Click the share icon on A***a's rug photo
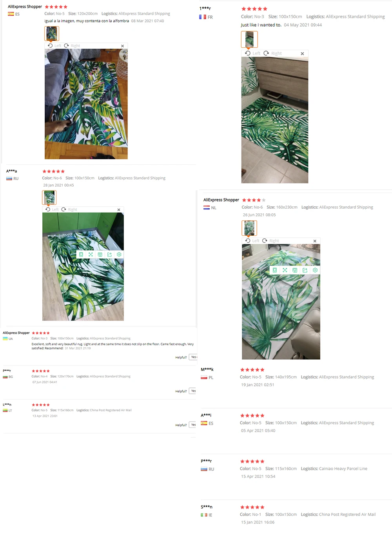 (x=109, y=255)
